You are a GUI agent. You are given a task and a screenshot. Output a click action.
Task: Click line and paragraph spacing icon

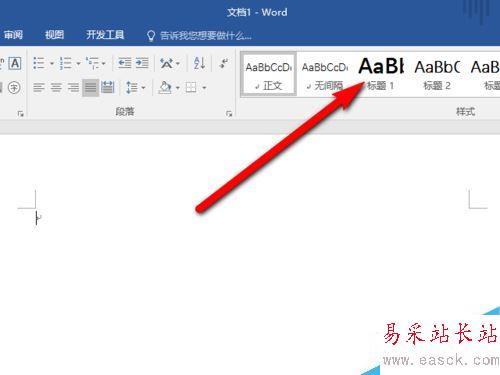132,88
